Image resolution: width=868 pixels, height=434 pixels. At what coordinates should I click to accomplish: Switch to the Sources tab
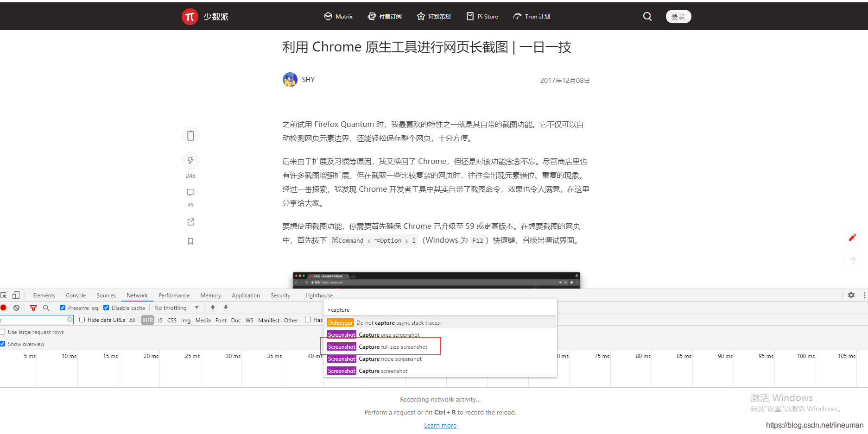click(x=106, y=296)
